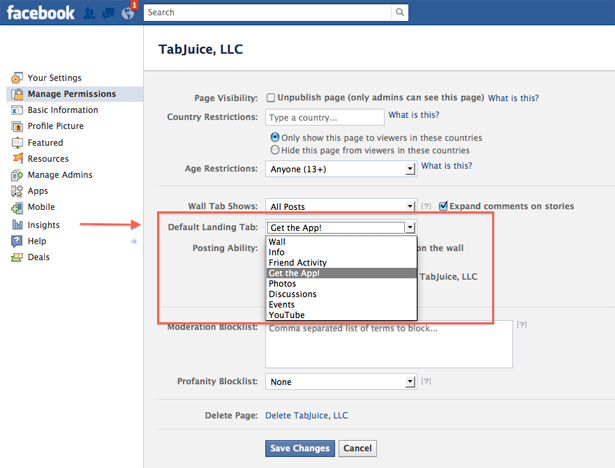The width and height of the screenshot is (615, 468).
Task: Click What is this? beside Age Restrictions
Action: tap(446, 166)
